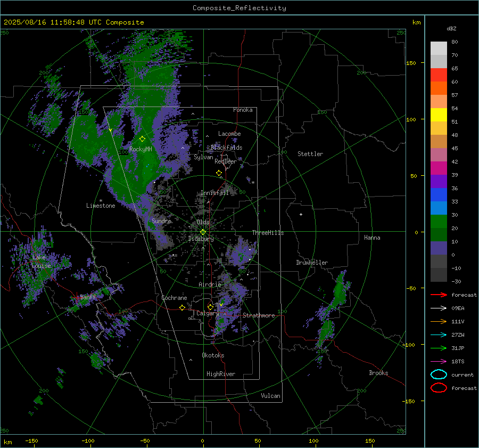Click the Cochrane label
Image resolution: width=479 pixels, height=448 pixels.
point(174,298)
